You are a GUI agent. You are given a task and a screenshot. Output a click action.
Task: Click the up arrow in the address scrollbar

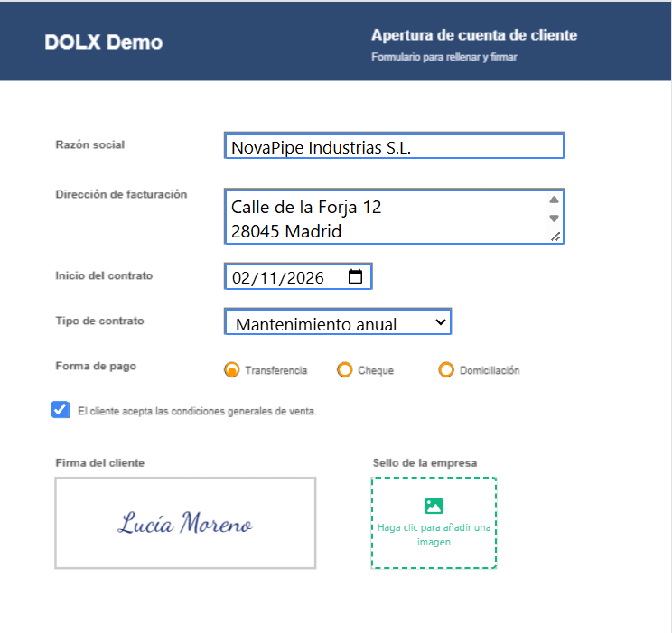coord(554,200)
